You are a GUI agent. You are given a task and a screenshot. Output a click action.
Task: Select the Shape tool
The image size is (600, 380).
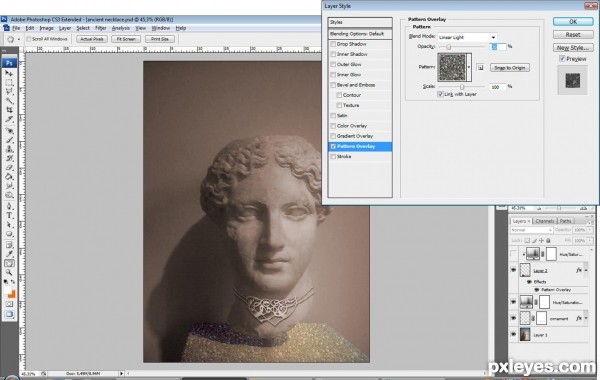pyautogui.click(x=9, y=234)
